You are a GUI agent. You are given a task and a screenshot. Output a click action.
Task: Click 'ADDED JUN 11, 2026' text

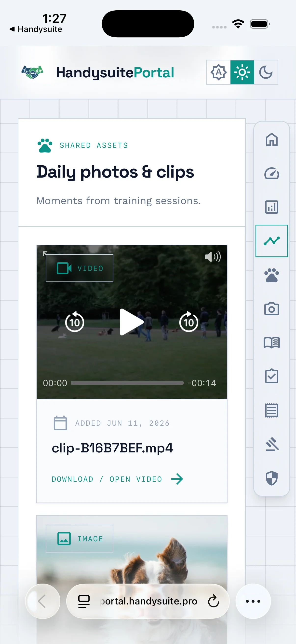(x=122, y=423)
